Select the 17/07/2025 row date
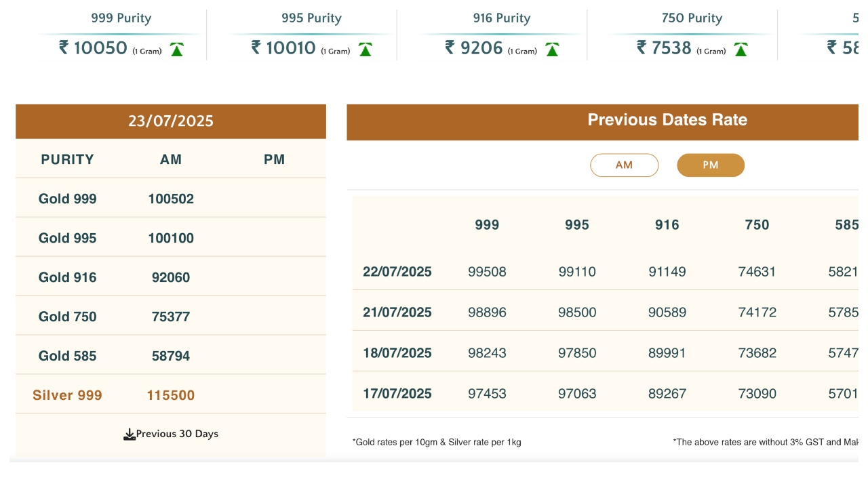The height and width of the screenshot is (488, 868). point(397,394)
